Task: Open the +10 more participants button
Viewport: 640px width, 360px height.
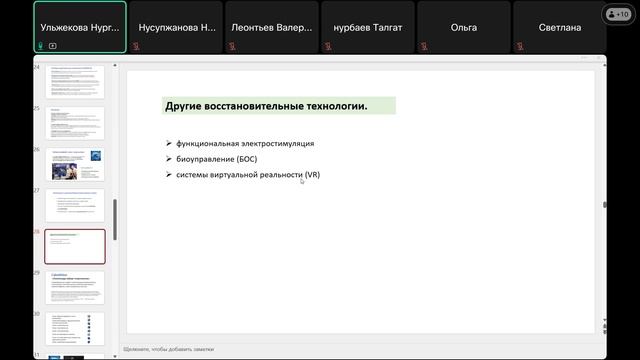Action: 618,15
